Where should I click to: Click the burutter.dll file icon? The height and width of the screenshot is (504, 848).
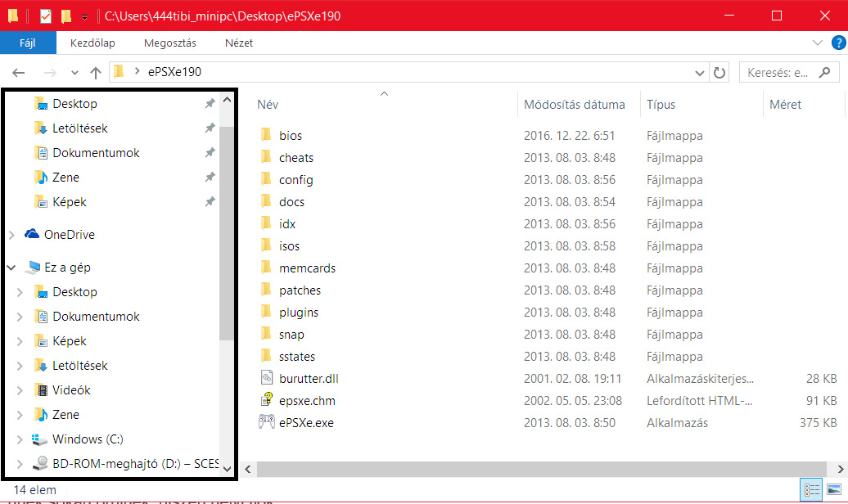coord(267,377)
